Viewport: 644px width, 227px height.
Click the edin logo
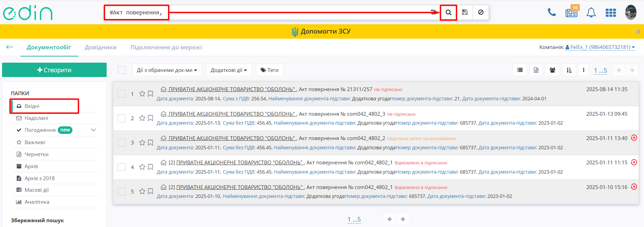click(x=28, y=13)
